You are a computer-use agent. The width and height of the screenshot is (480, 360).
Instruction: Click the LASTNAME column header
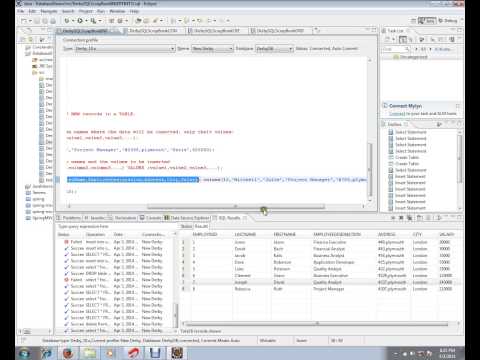(245, 235)
